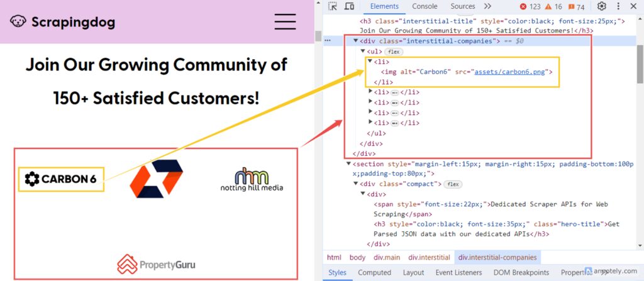The height and width of the screenshot is (281, 644).
Task: Collapse the ul element node
Action: [x=363, y=51]
